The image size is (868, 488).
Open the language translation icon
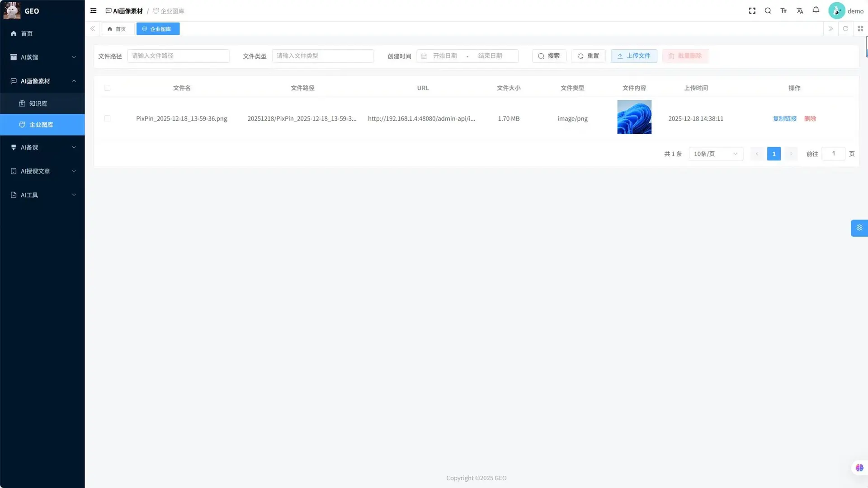tap(800, 11)
